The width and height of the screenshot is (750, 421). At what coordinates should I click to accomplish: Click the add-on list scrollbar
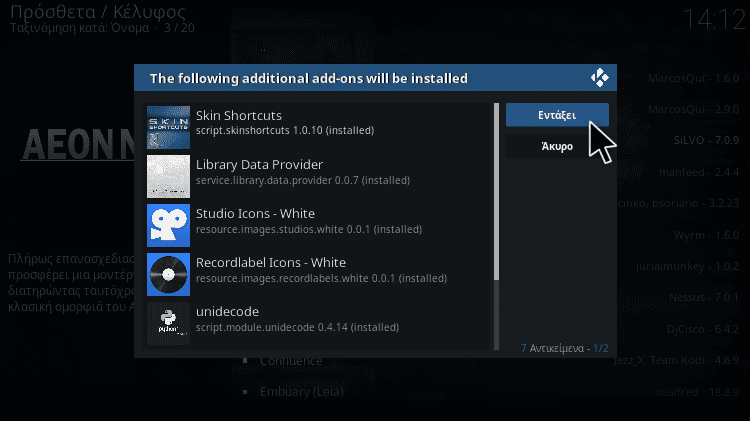coord(496,226)
